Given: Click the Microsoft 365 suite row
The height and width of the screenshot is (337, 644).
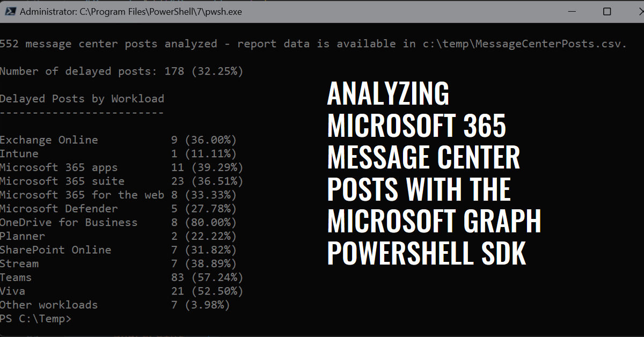Looking at the screenshot, I should pyautogui.click(x=121, y=181).
